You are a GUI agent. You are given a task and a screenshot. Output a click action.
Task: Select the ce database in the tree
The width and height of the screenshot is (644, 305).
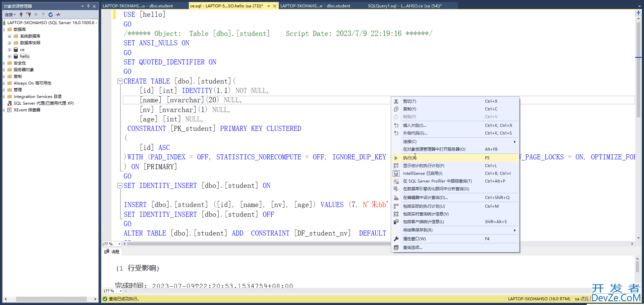click(x=22, y=50)
